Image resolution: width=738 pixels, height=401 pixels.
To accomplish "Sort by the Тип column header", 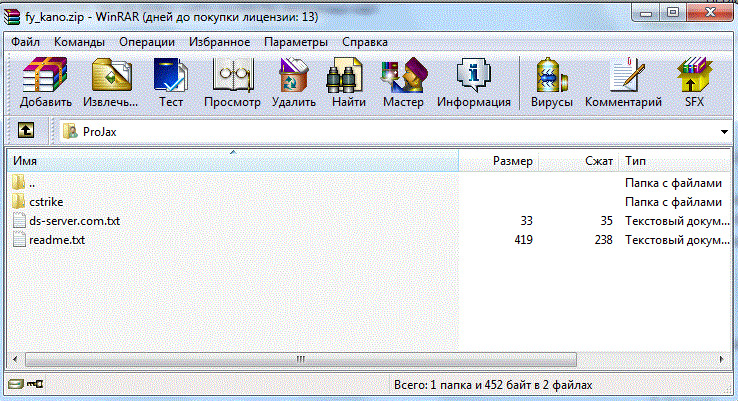I will click(674, 160).
